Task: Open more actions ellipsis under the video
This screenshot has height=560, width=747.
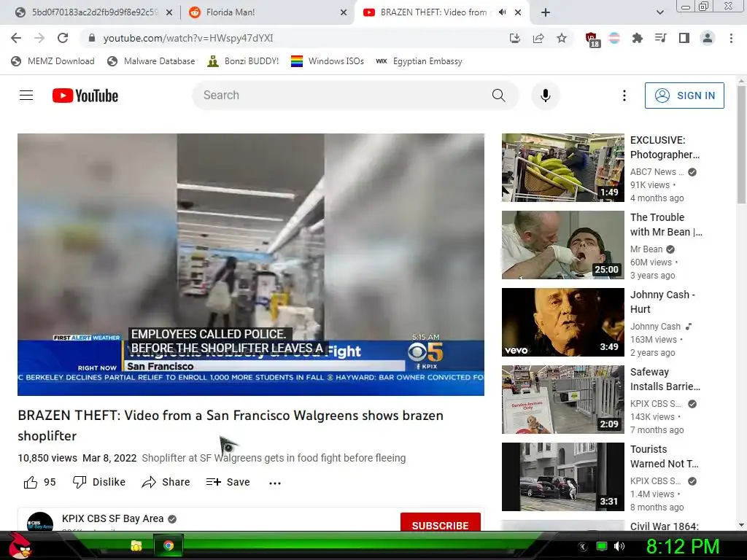Action: click(x=275, y=483)
